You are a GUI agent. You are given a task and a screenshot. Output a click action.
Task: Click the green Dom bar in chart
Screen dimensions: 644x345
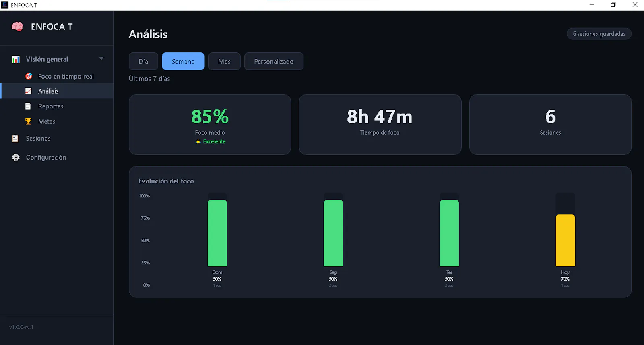coord(217,233)
